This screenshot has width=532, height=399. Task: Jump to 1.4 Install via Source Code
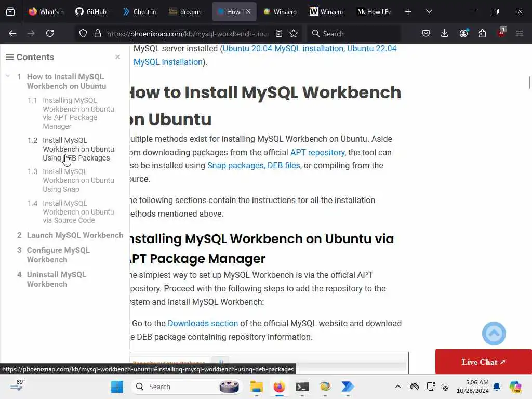pos(78,212)
